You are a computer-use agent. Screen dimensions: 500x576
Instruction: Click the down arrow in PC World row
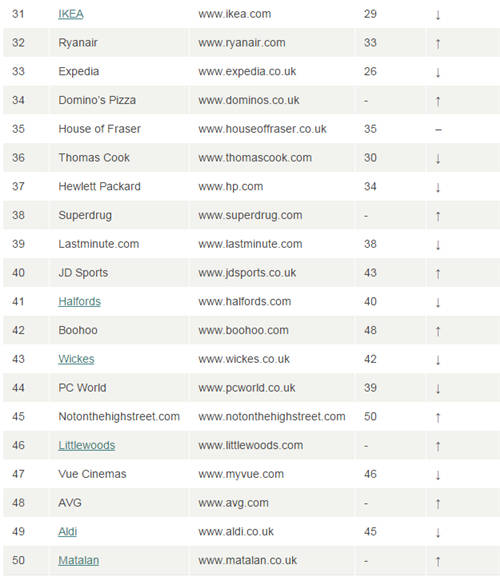click(438, 389)
